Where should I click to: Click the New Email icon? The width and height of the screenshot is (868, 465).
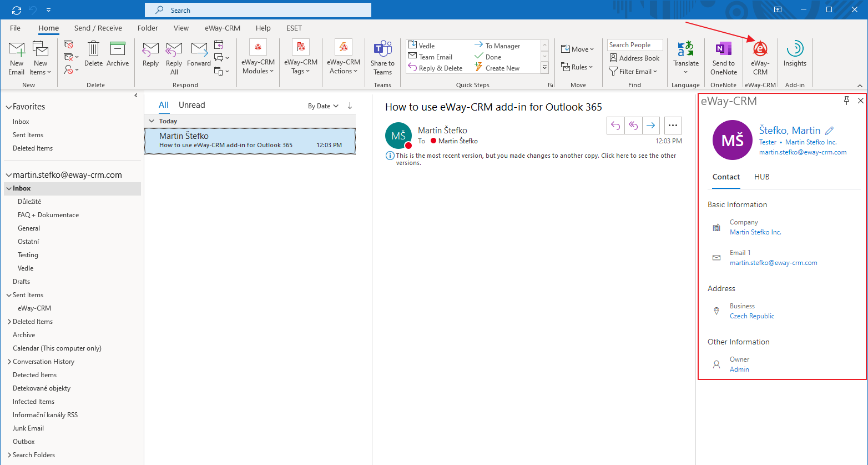[x=17, y=58]
